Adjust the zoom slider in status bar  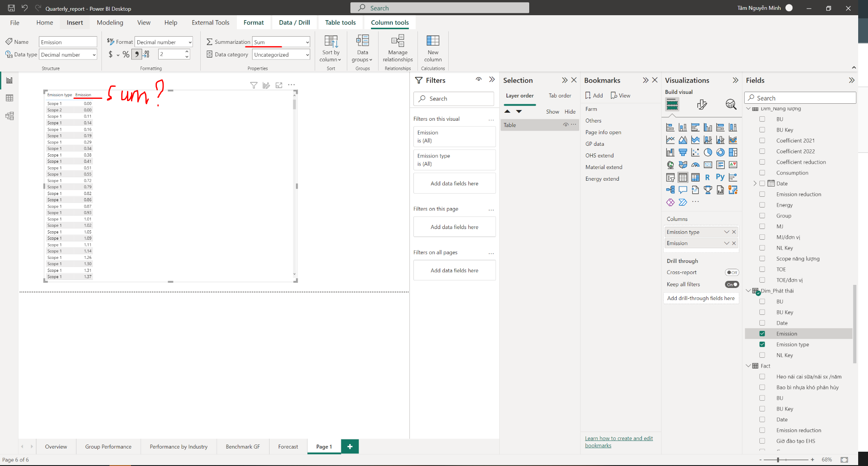(778, 460)
